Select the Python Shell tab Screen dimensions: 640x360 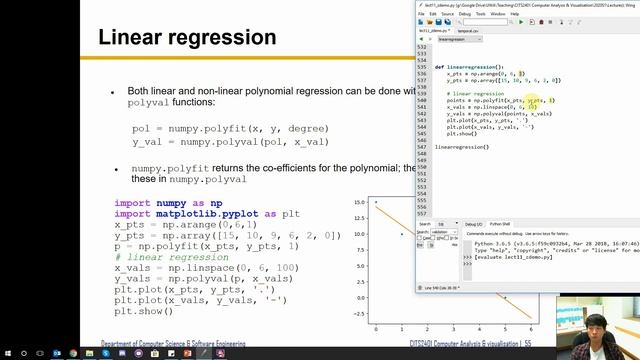[x=500, y=224]
